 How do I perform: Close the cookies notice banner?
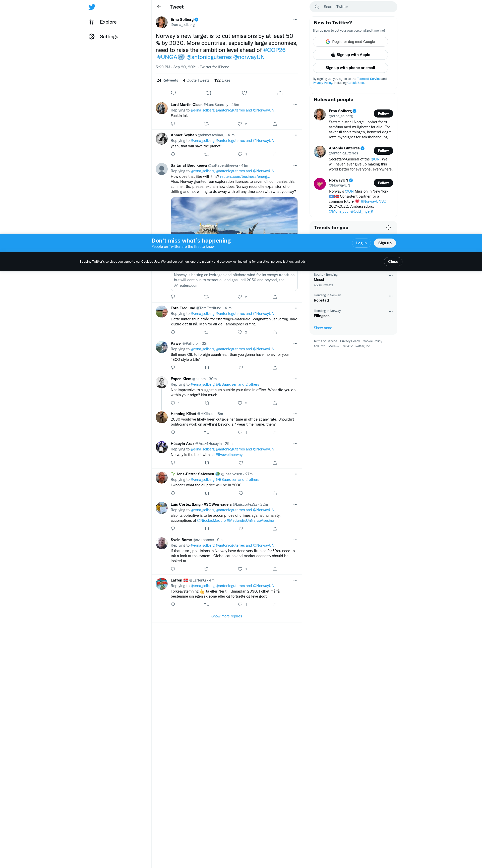[393, 261]
